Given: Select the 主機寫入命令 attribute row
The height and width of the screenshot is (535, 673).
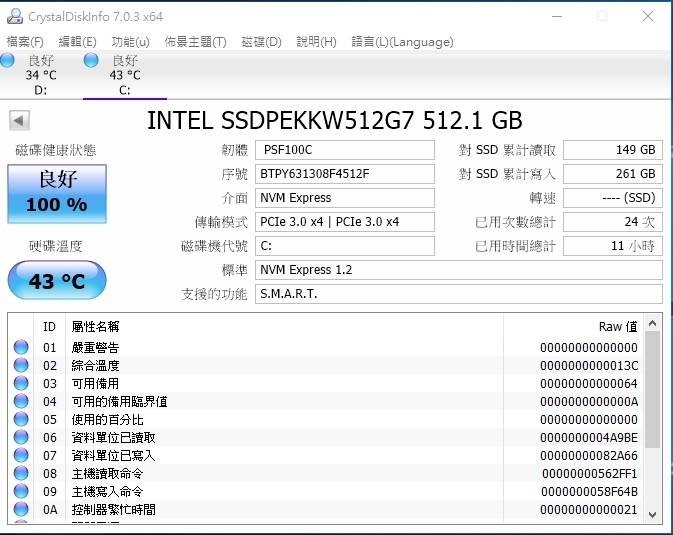Looking at the screenshot, I should pos(326,491).
